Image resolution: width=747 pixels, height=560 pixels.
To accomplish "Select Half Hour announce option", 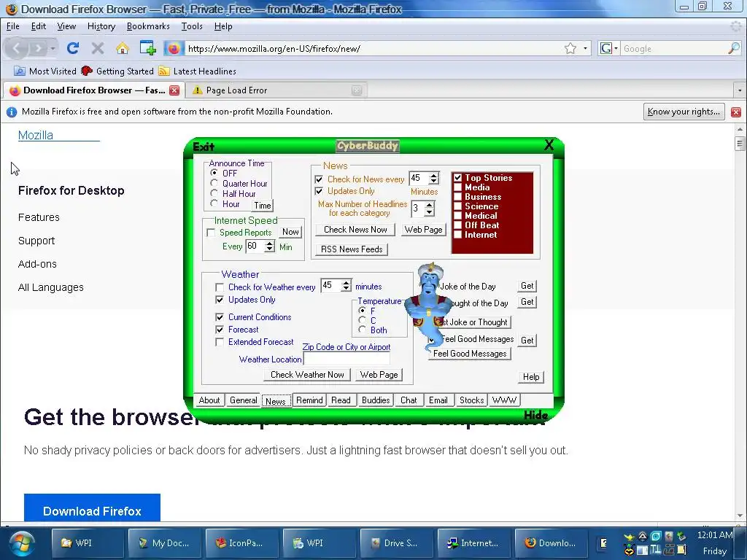I will click(214, 193).
